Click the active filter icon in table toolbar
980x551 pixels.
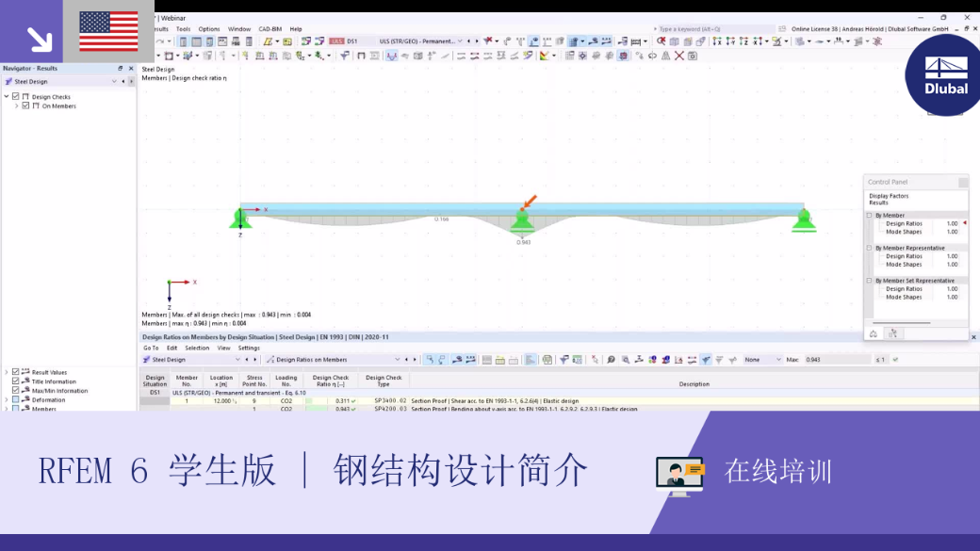[706, 359]
